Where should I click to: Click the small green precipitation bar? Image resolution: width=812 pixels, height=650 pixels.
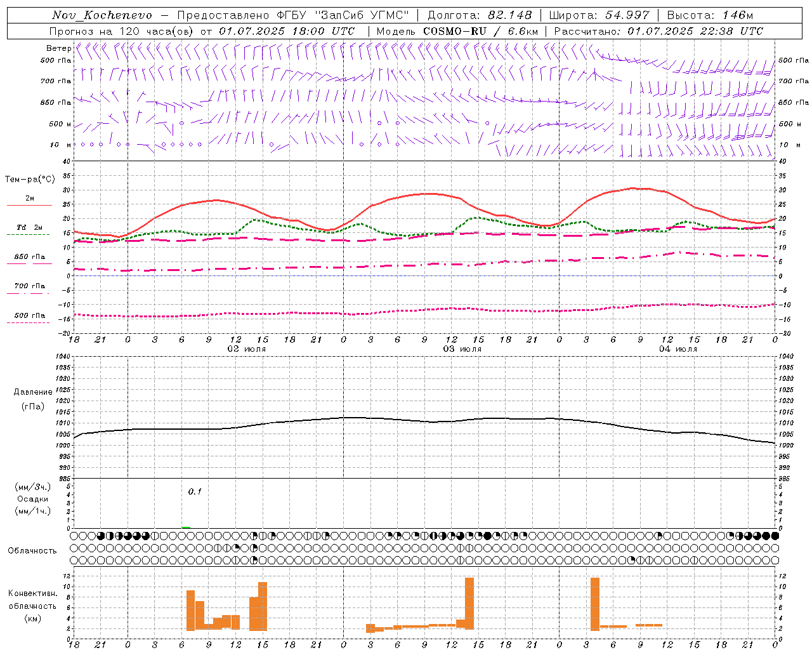point(186,527)
